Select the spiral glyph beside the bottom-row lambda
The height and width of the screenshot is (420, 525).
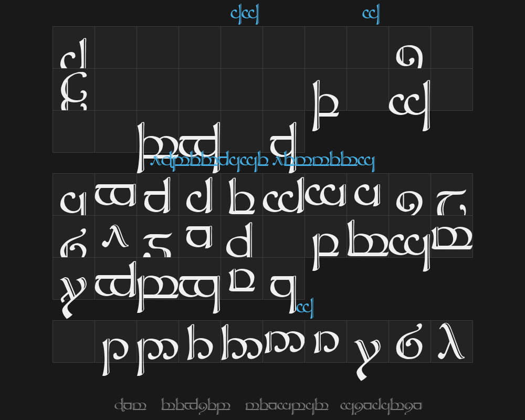click(409, 342)
